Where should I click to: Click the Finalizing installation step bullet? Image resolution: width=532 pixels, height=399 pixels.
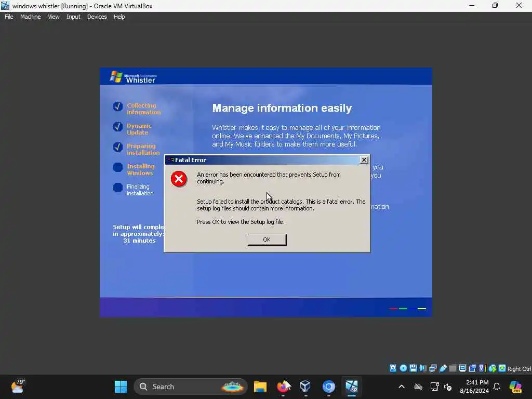[118, 188]
